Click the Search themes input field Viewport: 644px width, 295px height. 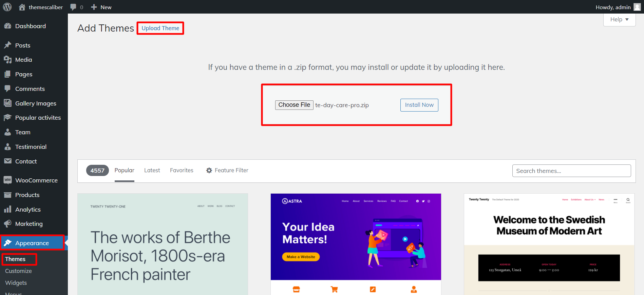tap(571, 171)
